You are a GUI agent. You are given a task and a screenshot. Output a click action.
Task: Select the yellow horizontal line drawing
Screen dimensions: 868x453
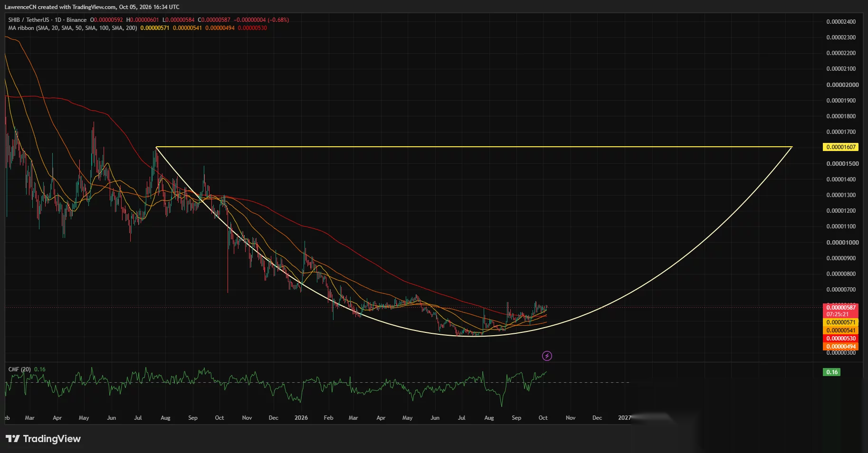[x=474, y=147]
